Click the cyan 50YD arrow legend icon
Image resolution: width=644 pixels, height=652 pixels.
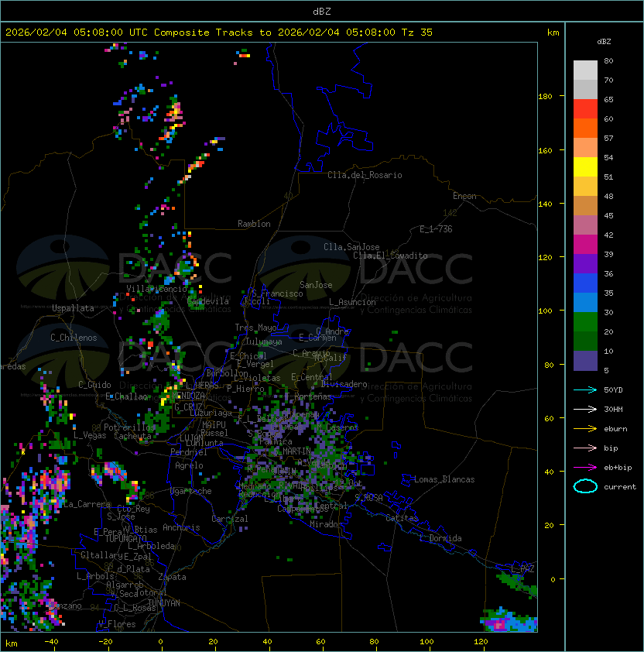click(585, 389)
